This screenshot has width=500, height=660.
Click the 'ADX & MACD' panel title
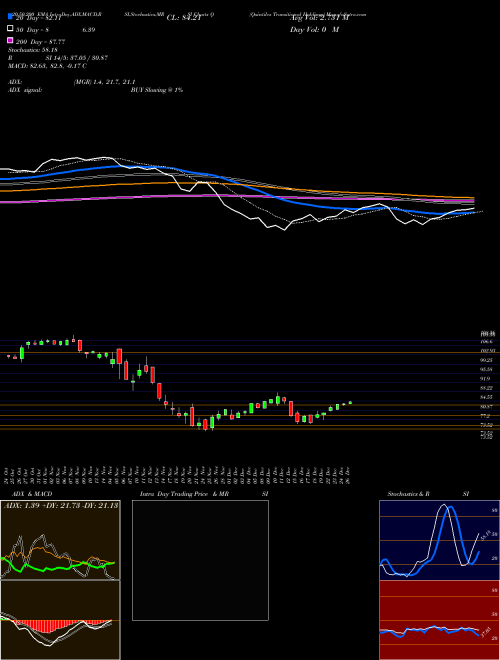pyautogui.click(x=32, y=494)
